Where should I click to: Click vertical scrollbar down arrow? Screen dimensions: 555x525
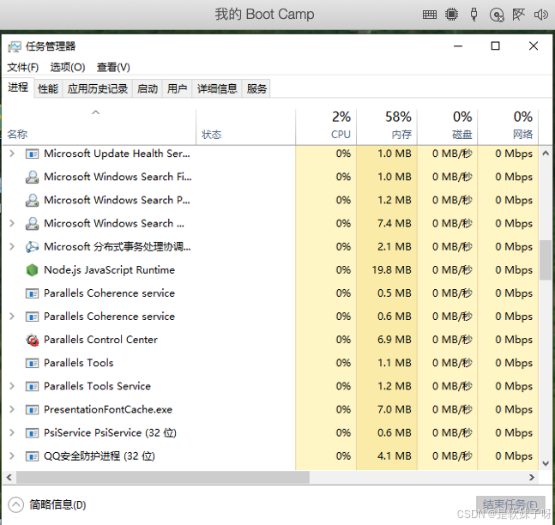[546, 463]
